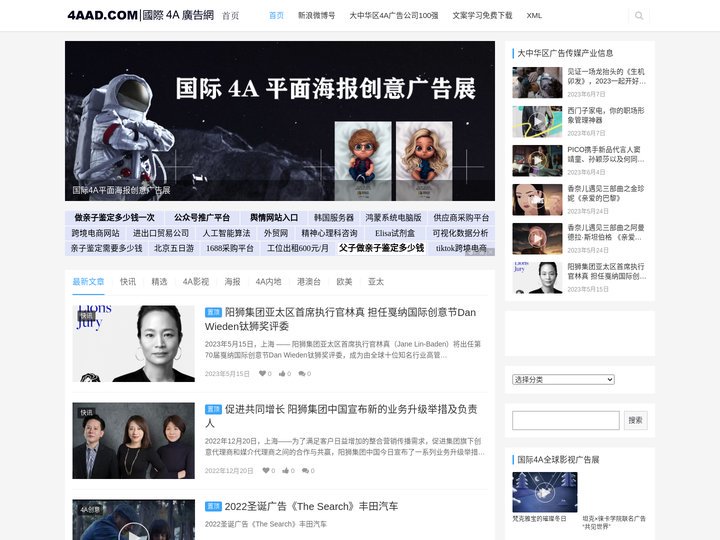This screenshot has height=540, width=720.
Task: Click the 金珍妮 illustrated portrait thumbnail
Action: 537,200
